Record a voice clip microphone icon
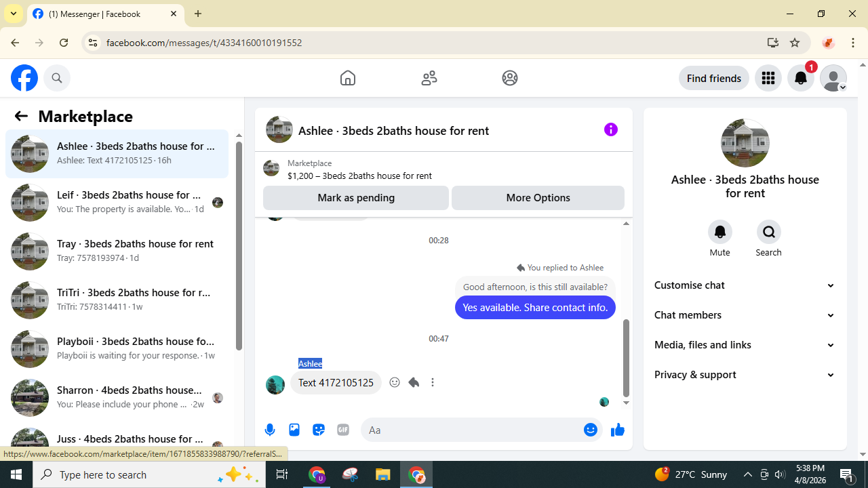Image resolution: width=868 pixels, height=488 pixels. pyautogui.click(x=270, y=430)
